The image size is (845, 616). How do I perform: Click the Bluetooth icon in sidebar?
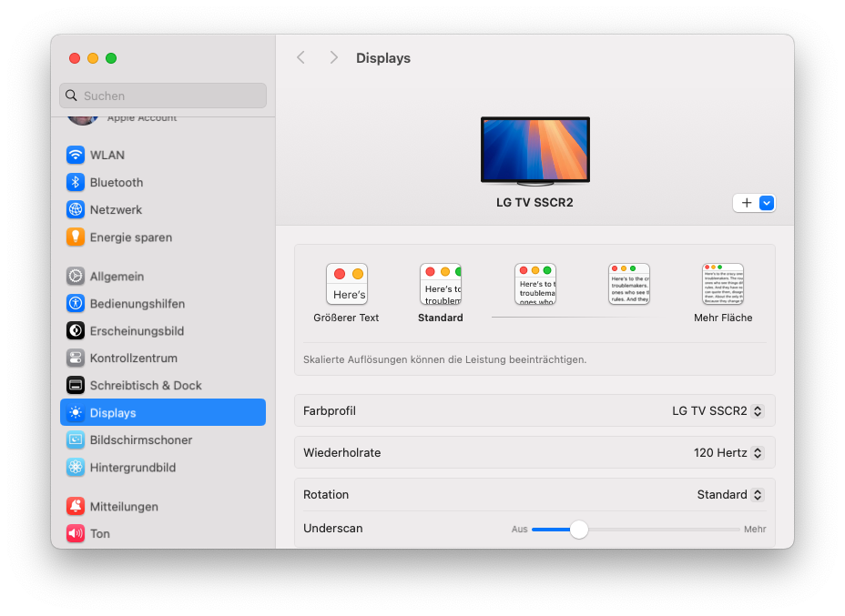click(x=76, y=183)
